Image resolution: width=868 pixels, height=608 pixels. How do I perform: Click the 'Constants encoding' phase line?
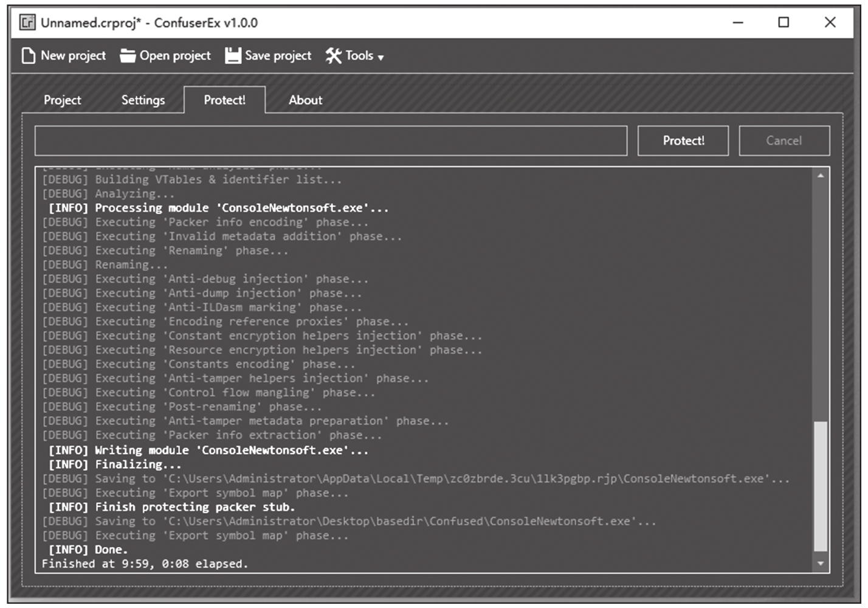pyautogui.click(x=198, y=364)
